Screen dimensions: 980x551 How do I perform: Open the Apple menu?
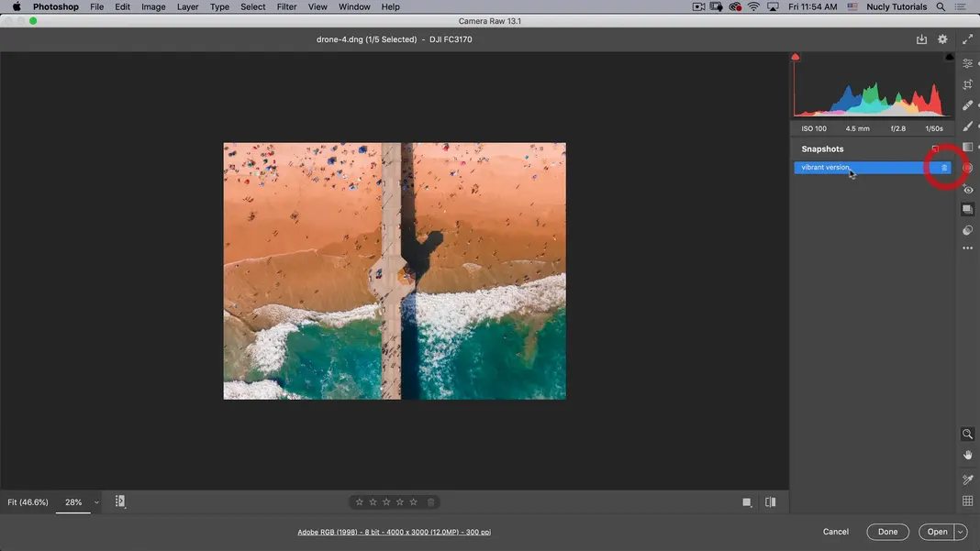[x=17, y=6]
